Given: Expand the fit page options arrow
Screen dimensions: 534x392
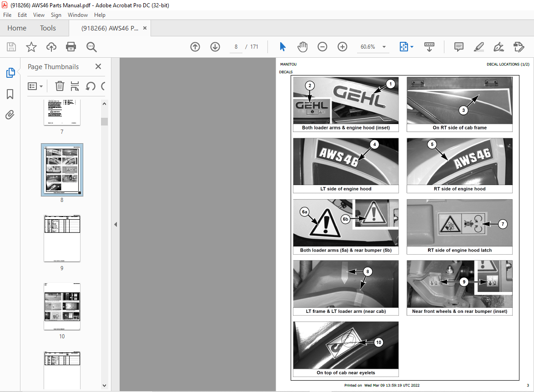Looking at the screenshot, I should (x=412, y=47).
